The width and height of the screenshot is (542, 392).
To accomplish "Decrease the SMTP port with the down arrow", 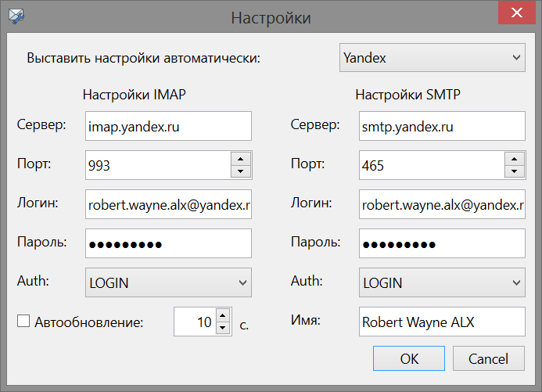I will tap(515, 171).
